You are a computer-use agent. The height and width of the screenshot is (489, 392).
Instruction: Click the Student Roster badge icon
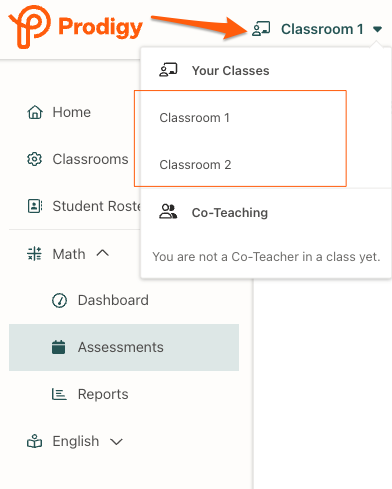35,206
